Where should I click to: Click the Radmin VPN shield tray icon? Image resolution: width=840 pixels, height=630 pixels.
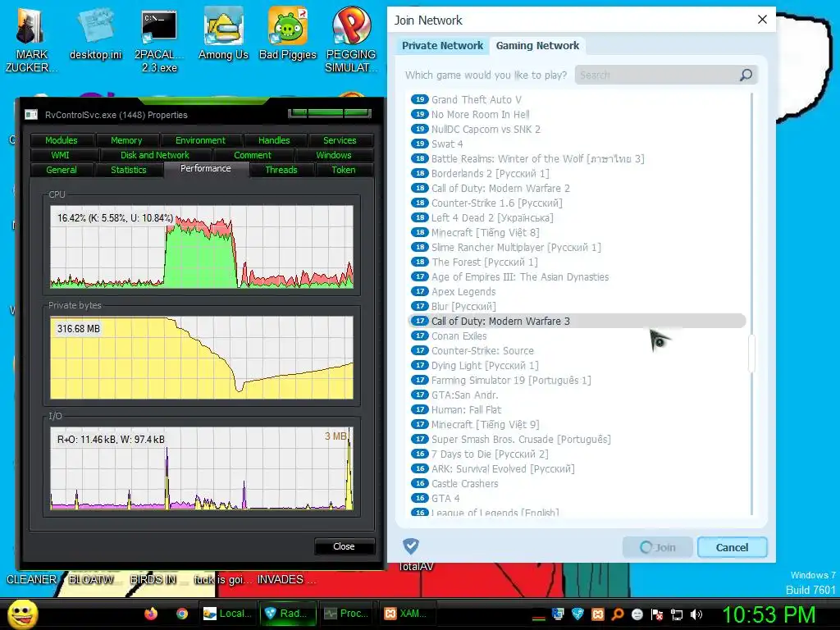point(577,614)
